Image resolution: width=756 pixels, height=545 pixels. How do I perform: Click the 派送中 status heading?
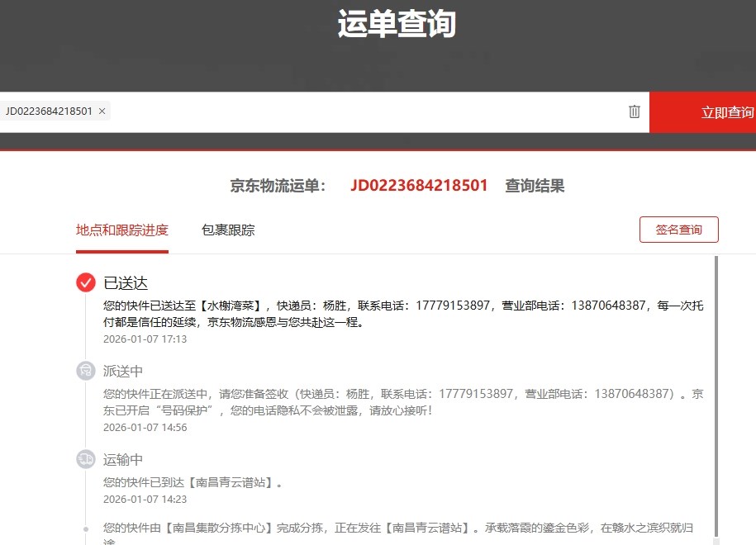coord(123,372)
